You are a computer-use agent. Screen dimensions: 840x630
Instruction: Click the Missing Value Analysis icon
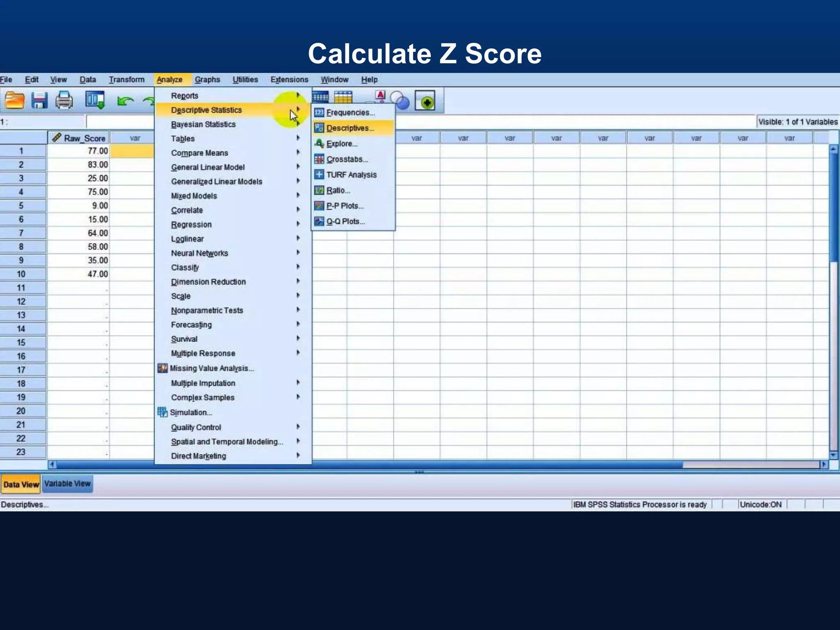tap(162, 368)
